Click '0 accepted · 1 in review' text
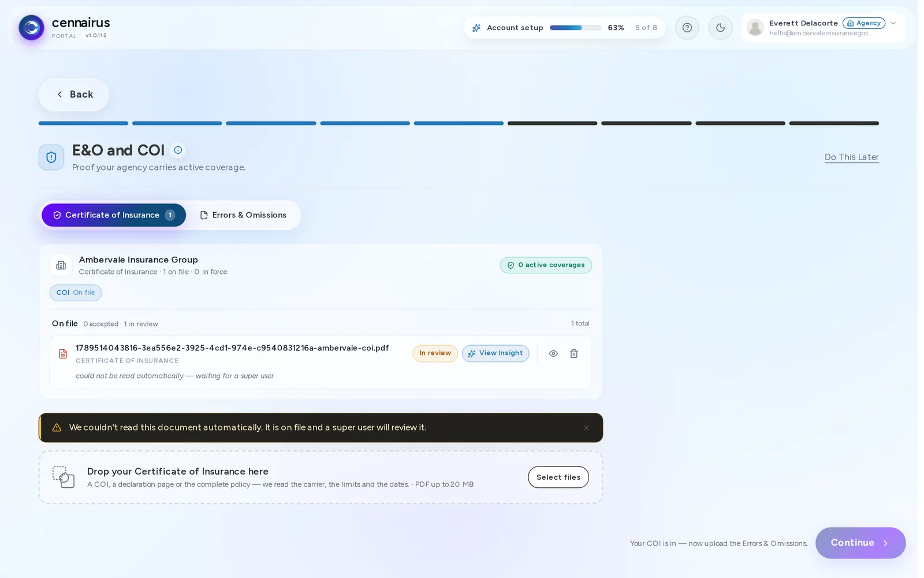 121,324
